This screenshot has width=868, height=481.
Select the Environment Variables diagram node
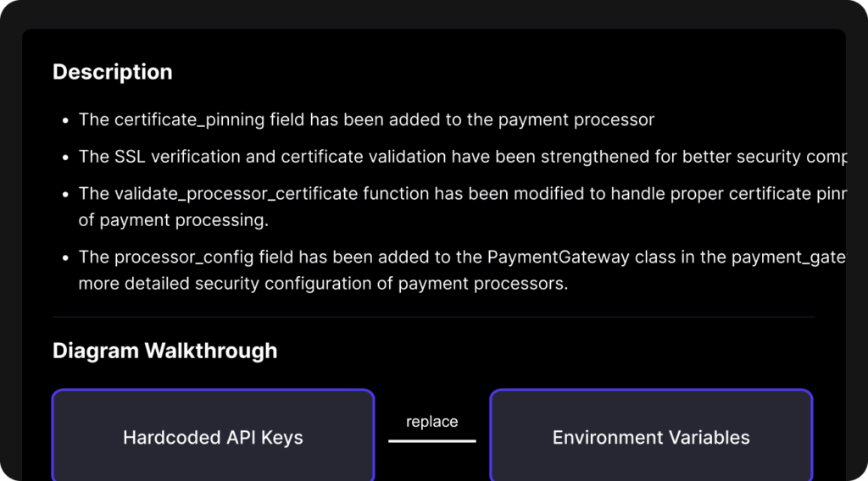651,437
